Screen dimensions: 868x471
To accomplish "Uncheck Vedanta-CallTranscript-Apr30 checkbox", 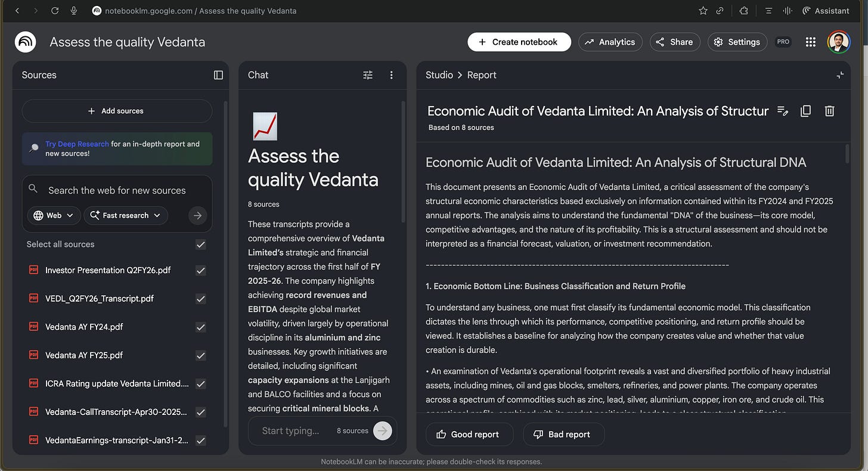I will tap(201, 412).
